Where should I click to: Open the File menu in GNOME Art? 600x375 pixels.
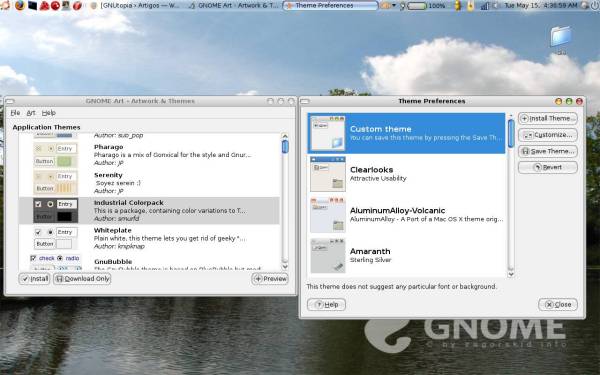pos(15,113)
